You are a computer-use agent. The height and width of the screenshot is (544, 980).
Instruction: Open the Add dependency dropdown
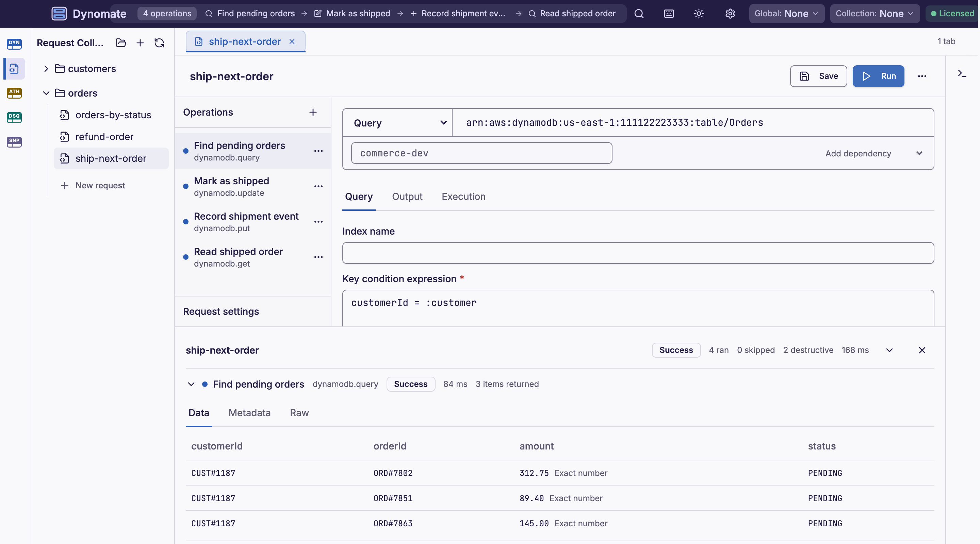tap(873, 153)
